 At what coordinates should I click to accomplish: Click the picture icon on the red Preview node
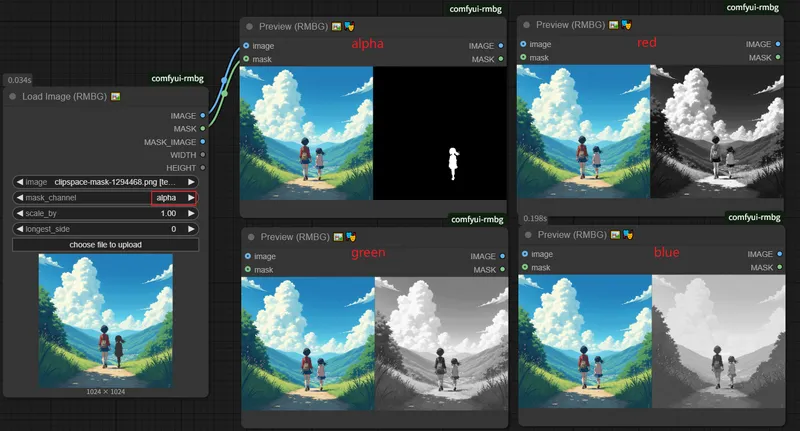(x=614, y=24)
